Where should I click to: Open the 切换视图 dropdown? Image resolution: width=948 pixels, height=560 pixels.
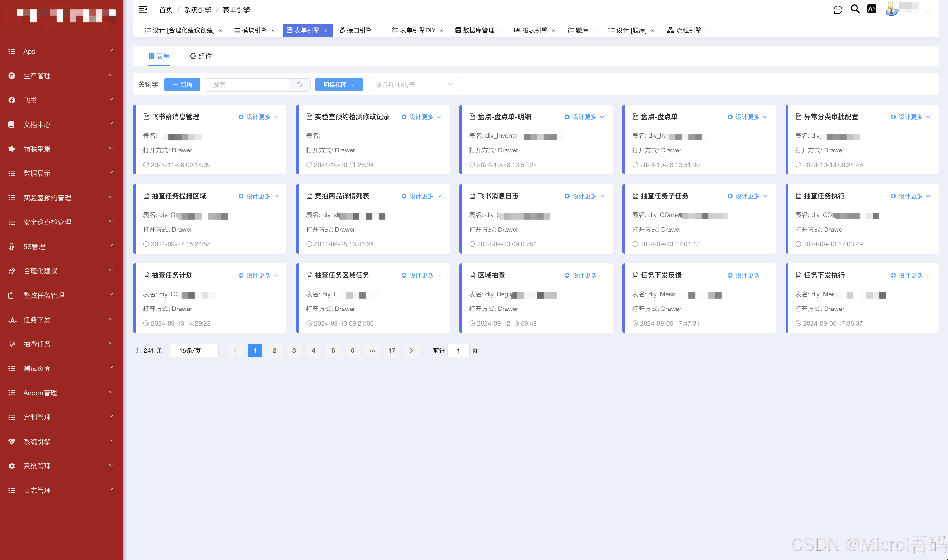(339, 85)
